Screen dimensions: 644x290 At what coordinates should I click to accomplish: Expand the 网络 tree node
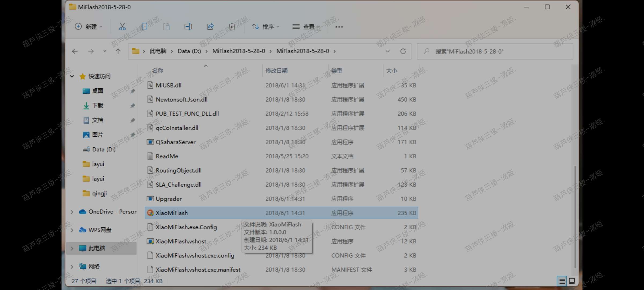pyautogui.click(x=72, y=267)
